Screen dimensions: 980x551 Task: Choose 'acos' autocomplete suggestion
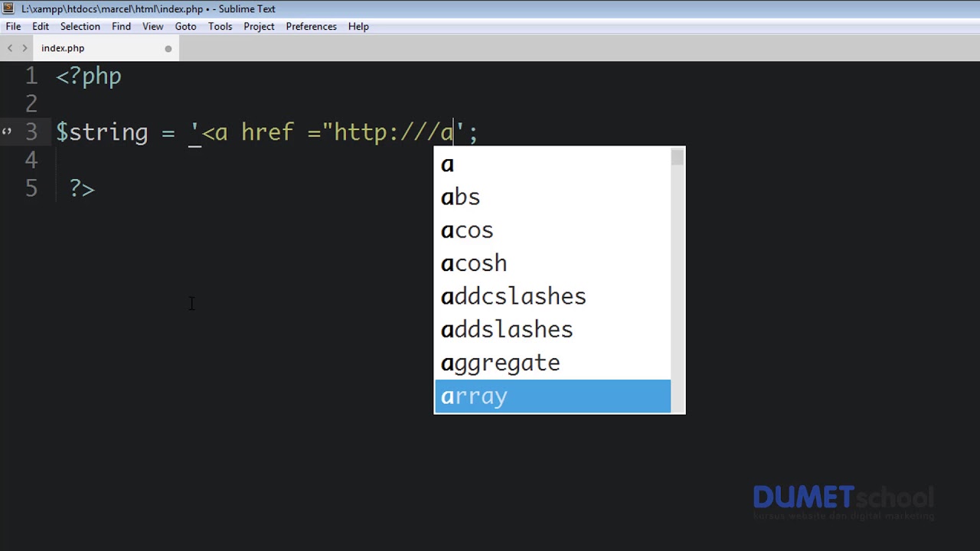(x=552, y=230)
